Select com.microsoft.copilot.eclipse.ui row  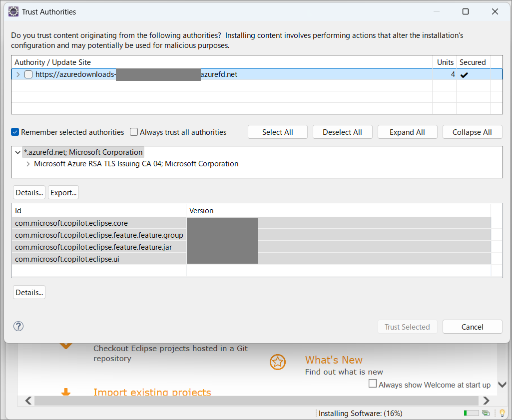[251, 259]
